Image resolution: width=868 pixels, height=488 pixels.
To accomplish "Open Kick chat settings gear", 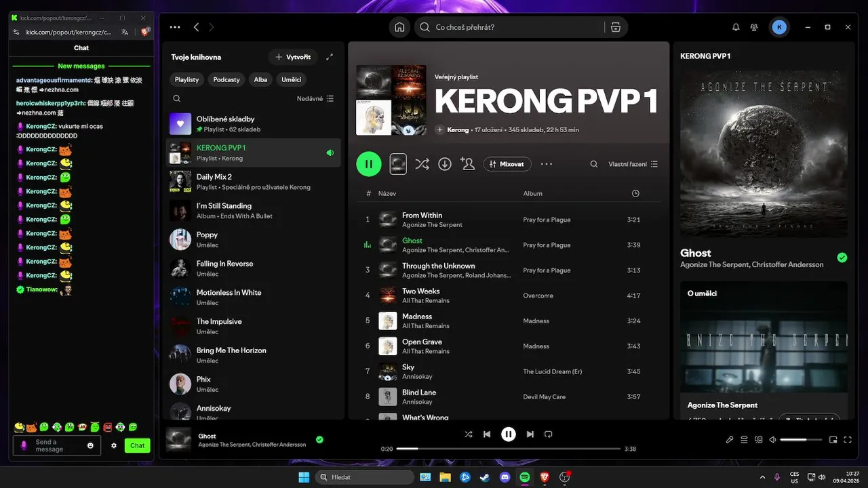I will click(x=114, y=445).
